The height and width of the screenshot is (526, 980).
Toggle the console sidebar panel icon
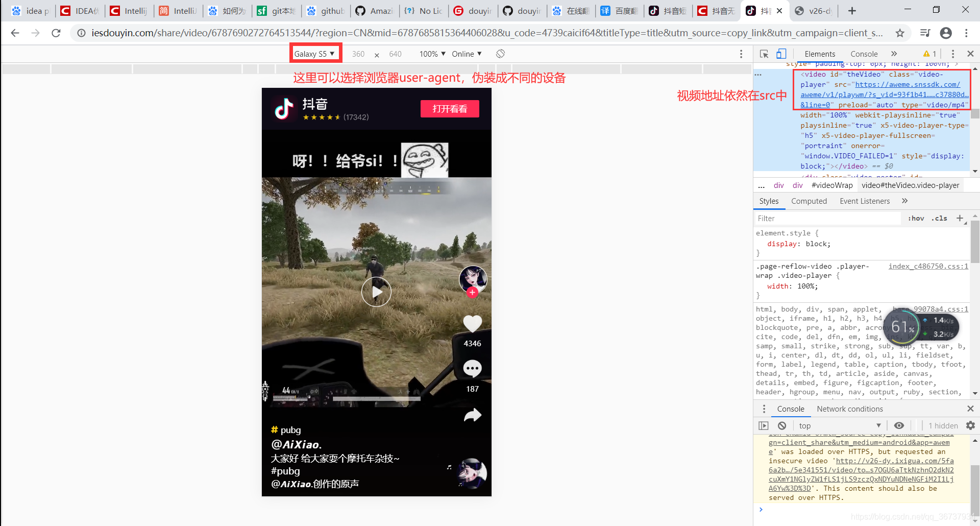tap(764, 425)
